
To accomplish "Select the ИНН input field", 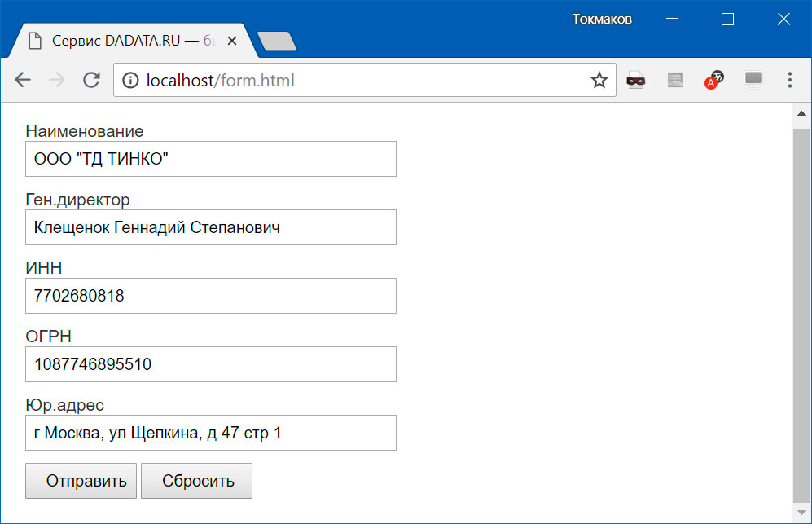I will coord(211,296).
